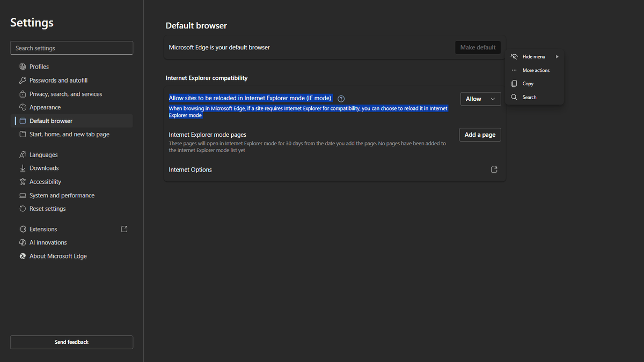
Task: Click the Profiles icon in sidebar
Action: [x=23, y=67]
